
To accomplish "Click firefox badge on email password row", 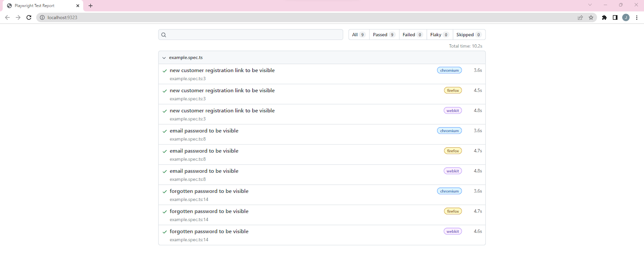I will point(453,151).
